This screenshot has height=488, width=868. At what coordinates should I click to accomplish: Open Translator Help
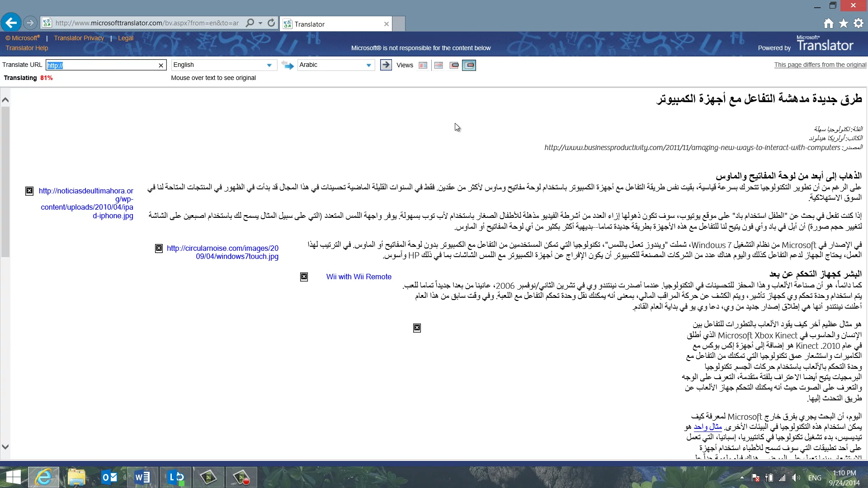click(x=27, y=48)
